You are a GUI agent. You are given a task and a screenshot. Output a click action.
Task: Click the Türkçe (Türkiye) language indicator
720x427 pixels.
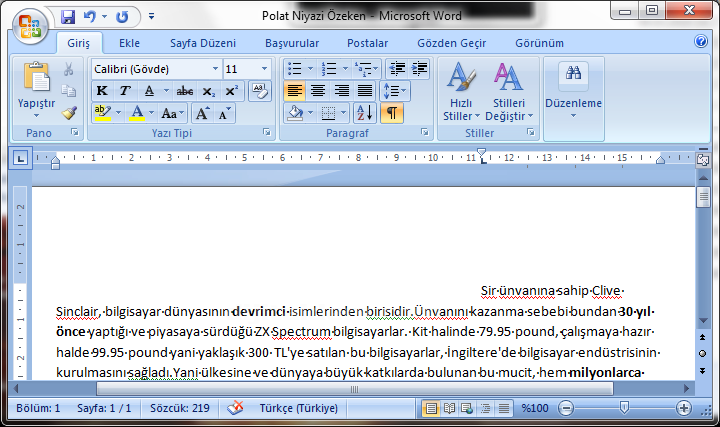298,408
